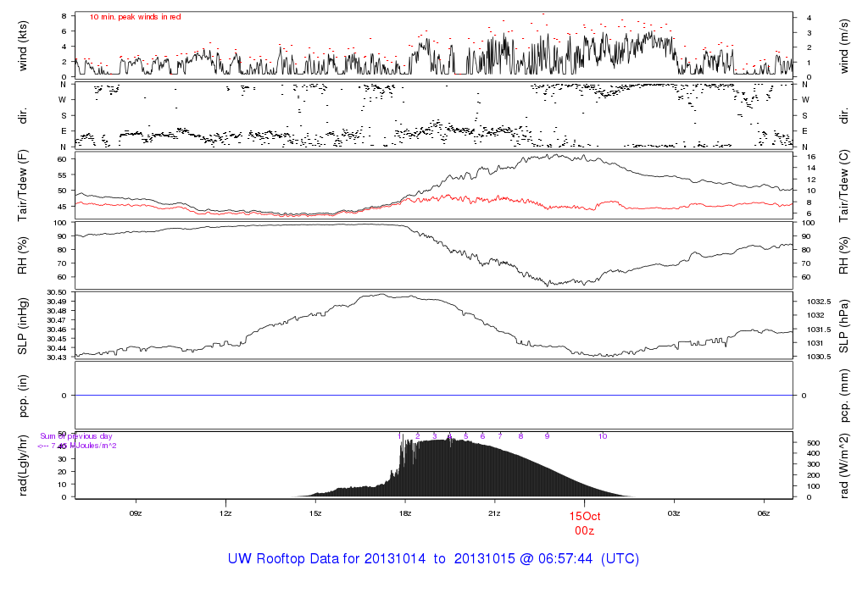Select the 'Tair/Tdew (F)' left axis label
The image size is (868, 593).
[23, 185]
